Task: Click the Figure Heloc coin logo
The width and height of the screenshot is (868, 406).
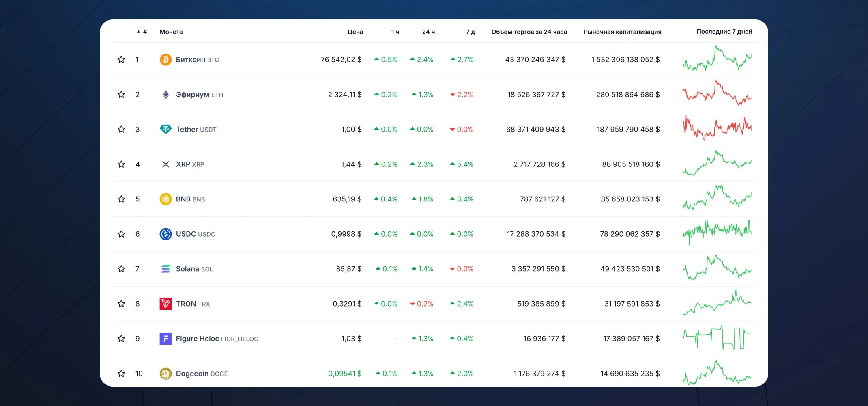Action: 165,339
